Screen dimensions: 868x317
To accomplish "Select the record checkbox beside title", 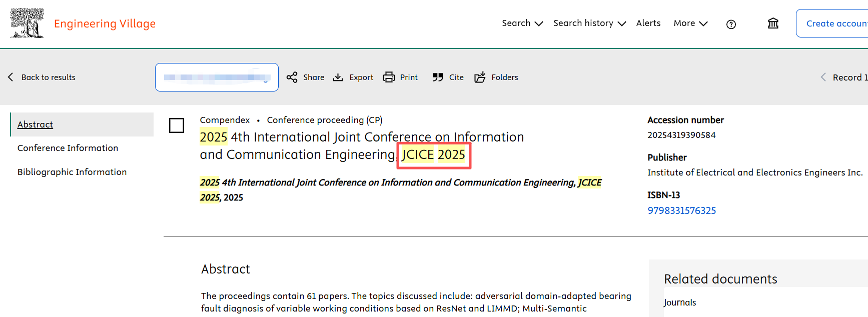I will pos(177,125).
